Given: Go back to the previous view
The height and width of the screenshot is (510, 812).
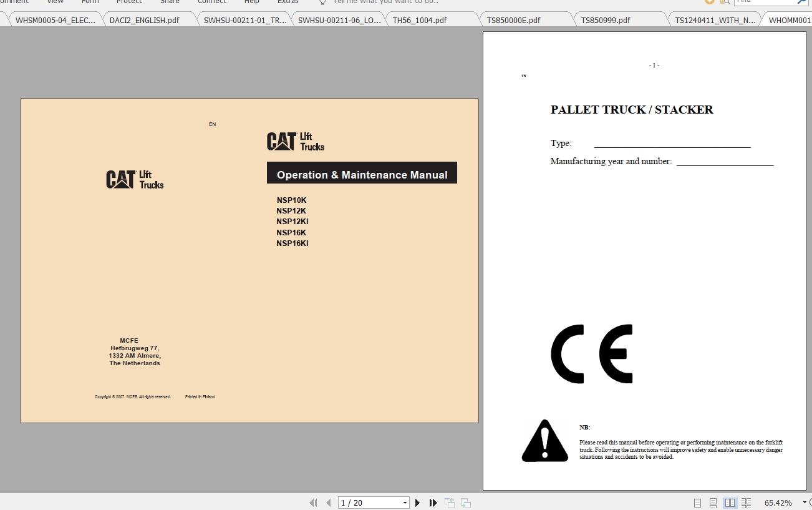Looking at the screenshot, I should pos(449,503).
